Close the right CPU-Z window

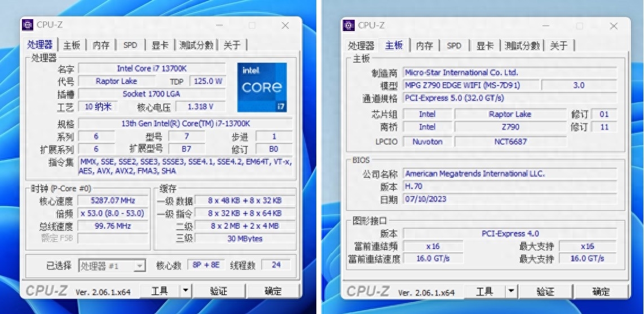point(614,26)
